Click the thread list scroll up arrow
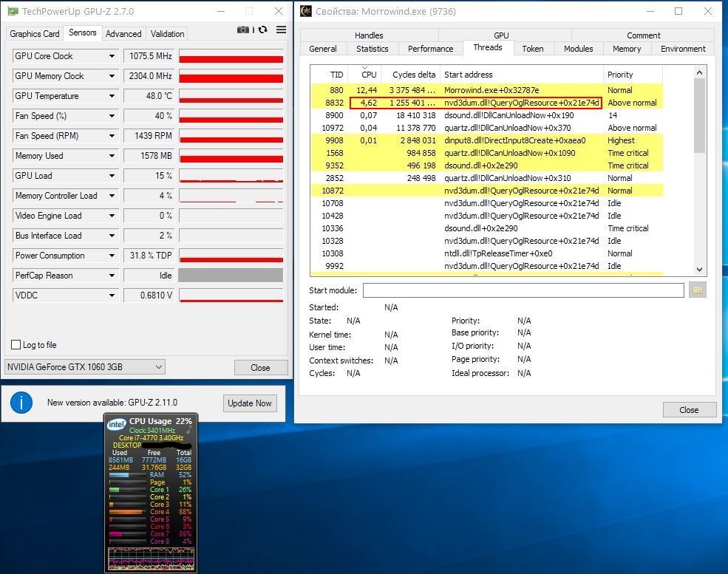 point(700,72)
